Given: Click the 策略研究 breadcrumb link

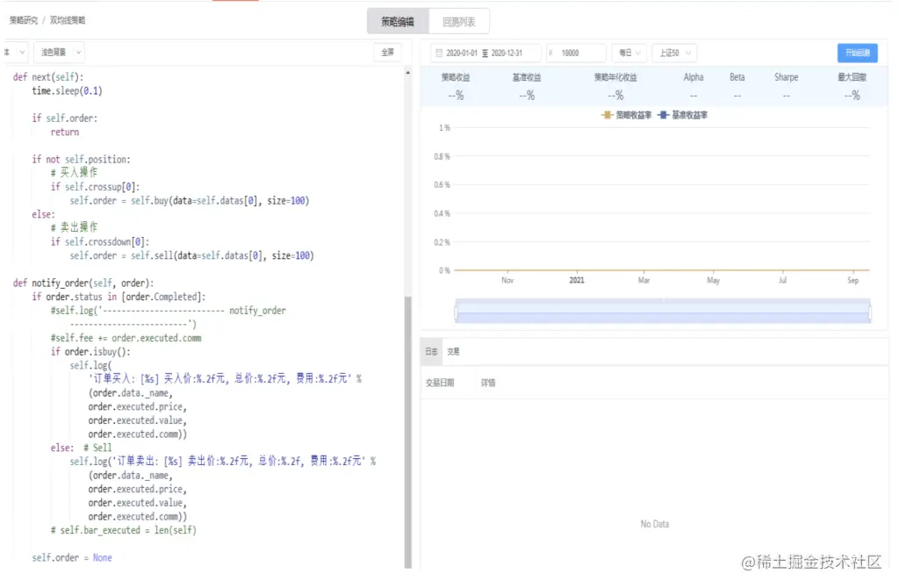Looking at the screenshot, I should pyautogui.click(x=24, y=21).
